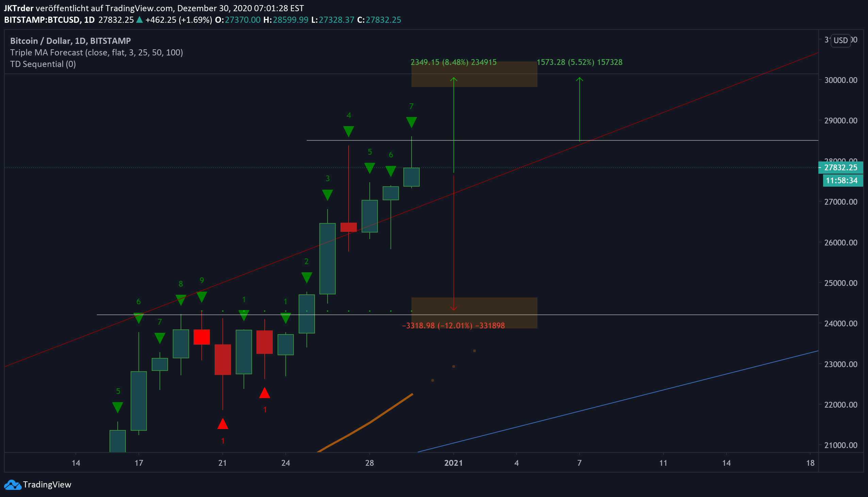Viewport: 868px width, 497px height.
Task: Click the 2021 date label on time axis
Action: pos(453,463)
